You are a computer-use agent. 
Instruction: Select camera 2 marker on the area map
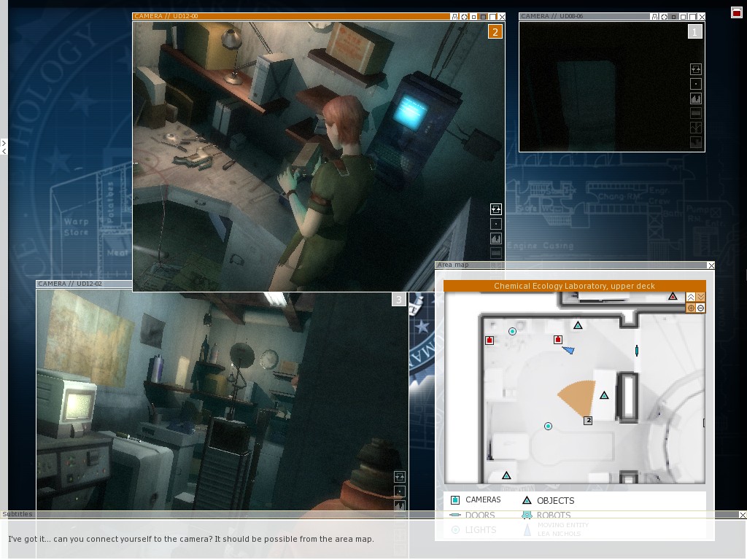coord(588,420)
